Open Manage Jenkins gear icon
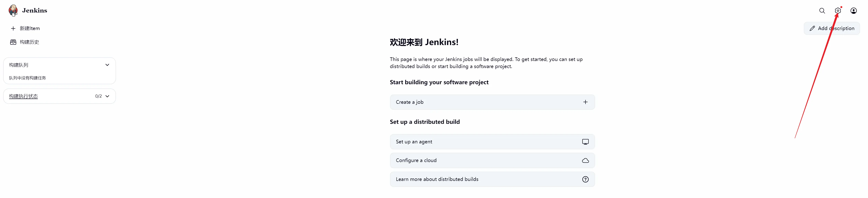868x198 pixels. (838, 11)
